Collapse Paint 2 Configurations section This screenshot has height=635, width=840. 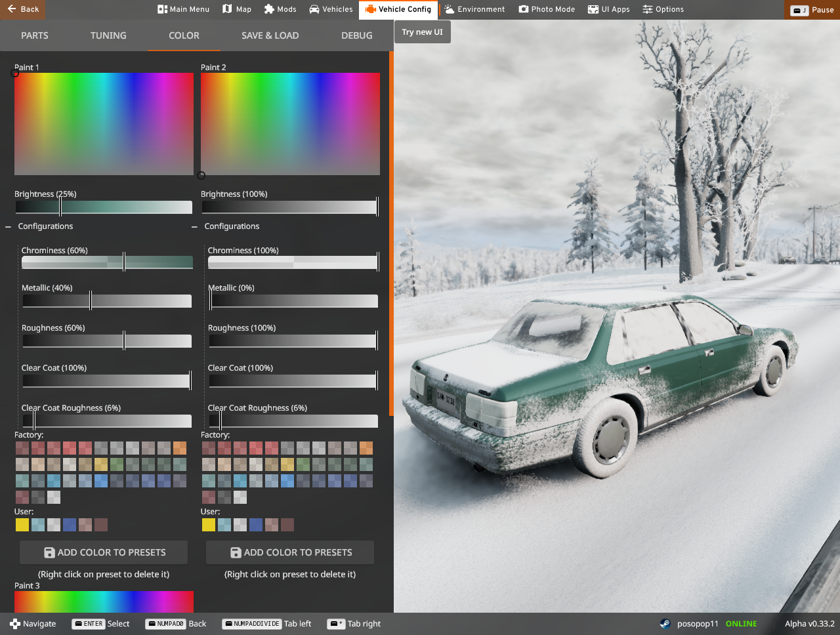pos(226,226)
